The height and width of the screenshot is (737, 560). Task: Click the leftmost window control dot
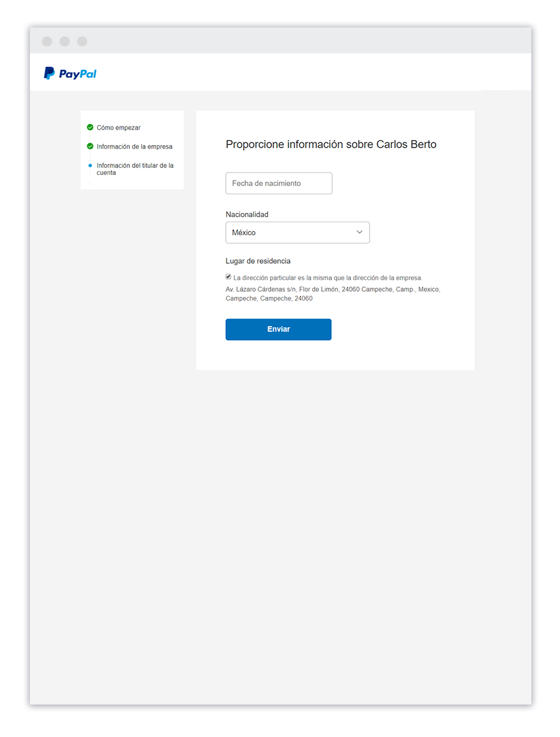(x=47, y=42)
